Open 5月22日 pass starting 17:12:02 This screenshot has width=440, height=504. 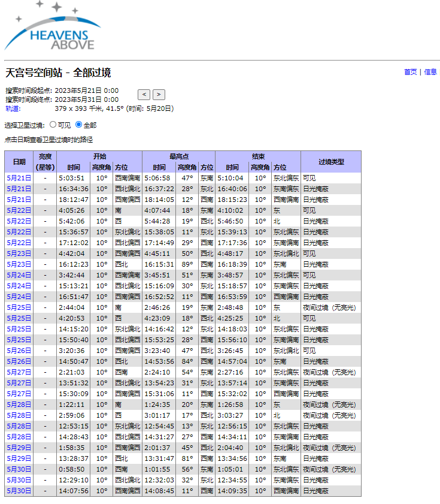(x=19, y=243)
